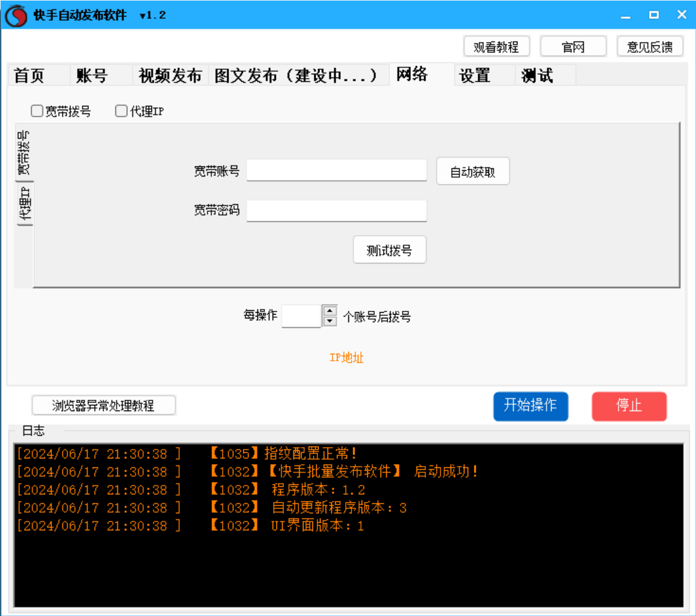Toggle the 代理IP checkbox
This screenshot has height=616, width=696.
pyautogui.click(x=121, y=111)
